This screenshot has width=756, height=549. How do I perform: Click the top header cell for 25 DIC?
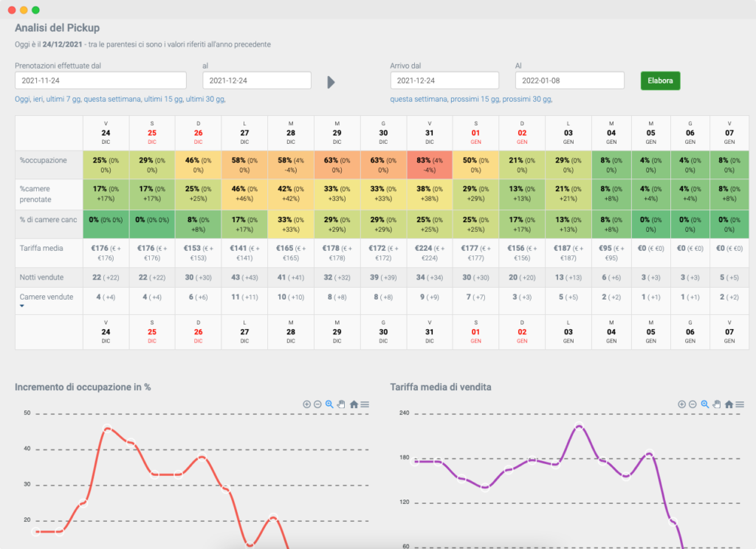(152, 133)
